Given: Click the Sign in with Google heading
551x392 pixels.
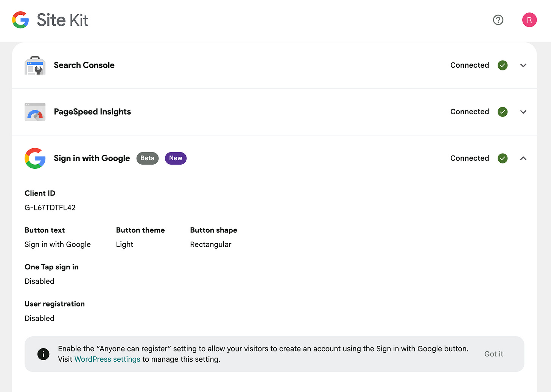Looking at the screenshot, I should click(x=92, y=158).
